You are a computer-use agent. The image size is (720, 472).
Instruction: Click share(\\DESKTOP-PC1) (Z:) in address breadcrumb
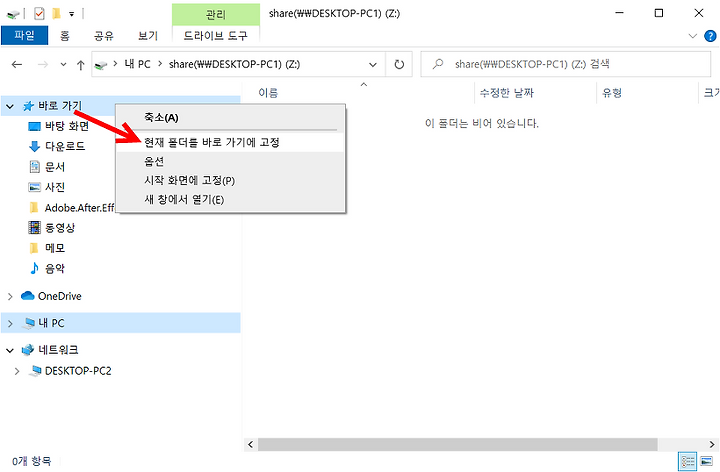point(234,64)
